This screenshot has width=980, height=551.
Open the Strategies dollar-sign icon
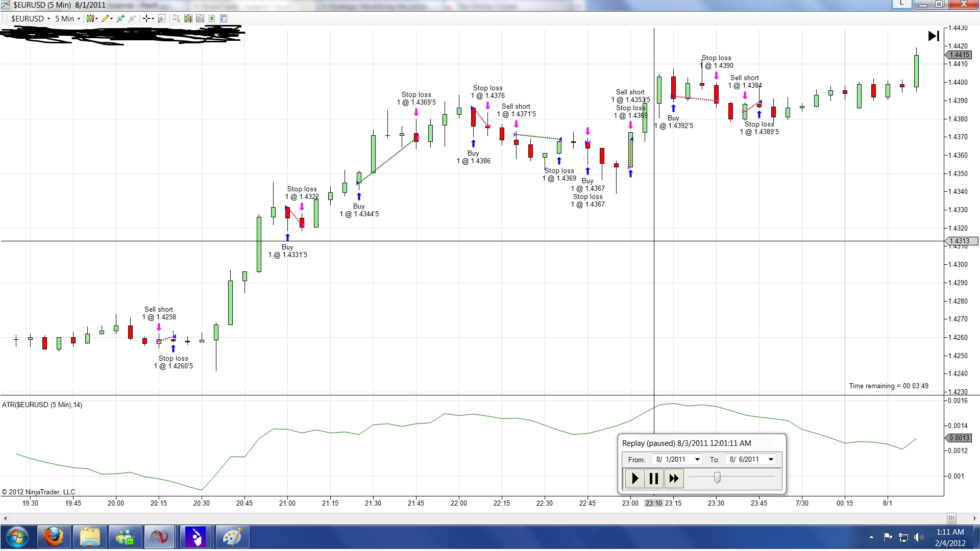tap(212, 18)
